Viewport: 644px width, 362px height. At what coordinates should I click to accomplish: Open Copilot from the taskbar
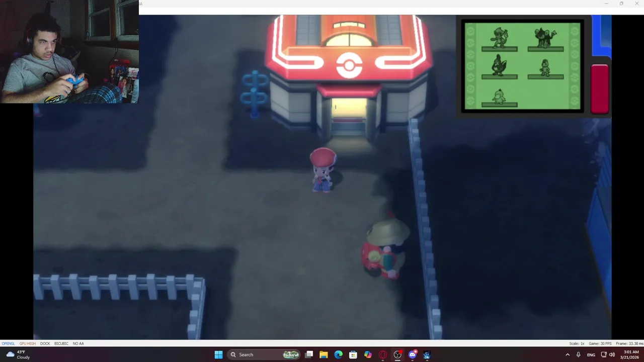(368, 354)
